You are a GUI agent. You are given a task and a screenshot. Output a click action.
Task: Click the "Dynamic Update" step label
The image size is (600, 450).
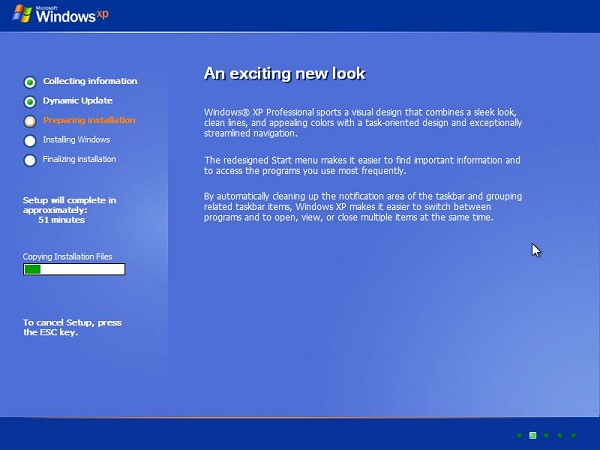(78, 101)
